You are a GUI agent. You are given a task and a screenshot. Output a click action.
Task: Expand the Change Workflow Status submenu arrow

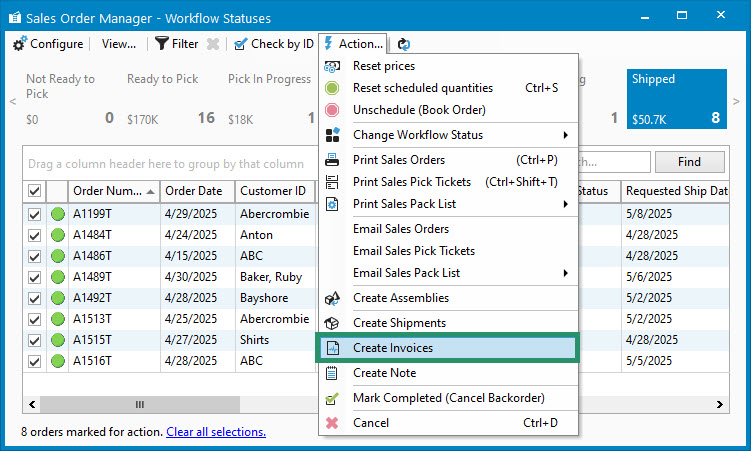click(x=566, y=135)
